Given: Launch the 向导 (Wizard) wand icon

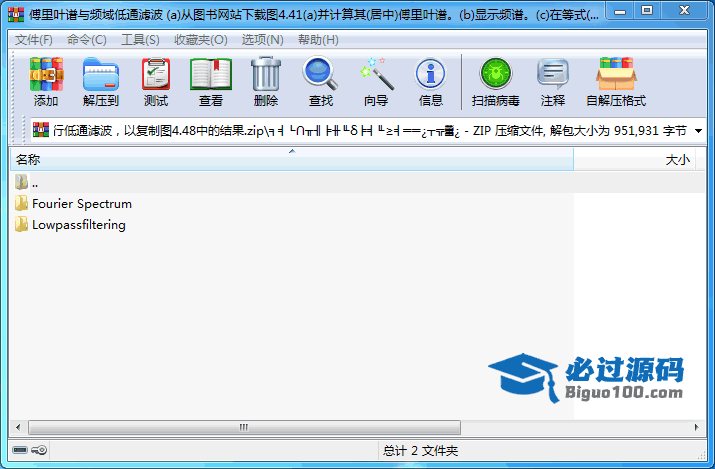Looking at the screenshot, I should pos(376,73).
